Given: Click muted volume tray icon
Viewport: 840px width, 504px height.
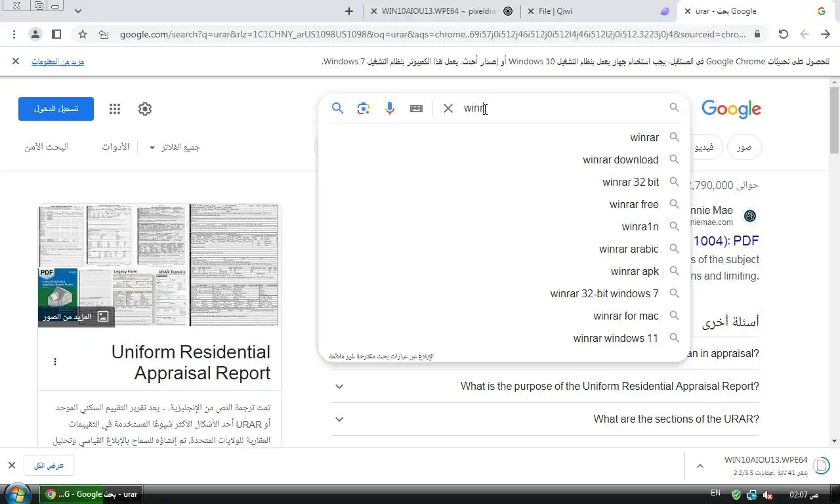Looking at the screenshot, I should pyautogui.click(x=768, y=495).
